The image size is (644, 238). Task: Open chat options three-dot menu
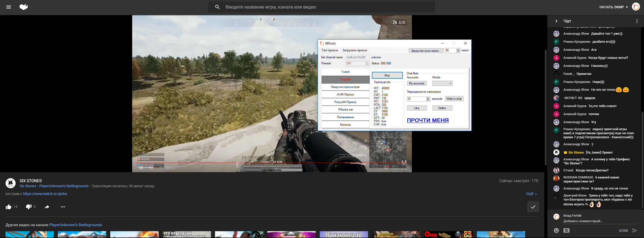coord(637,21)
